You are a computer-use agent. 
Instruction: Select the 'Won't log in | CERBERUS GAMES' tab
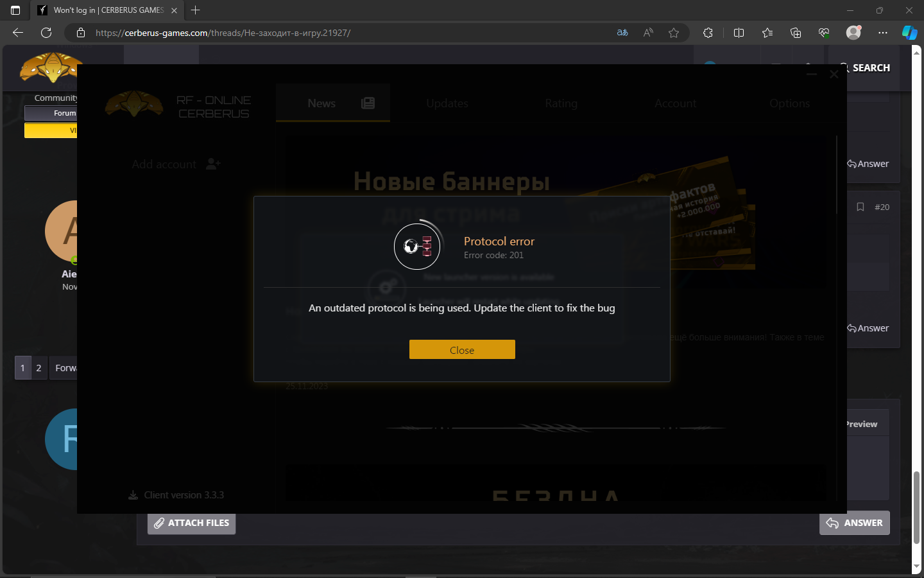(107, 10)
